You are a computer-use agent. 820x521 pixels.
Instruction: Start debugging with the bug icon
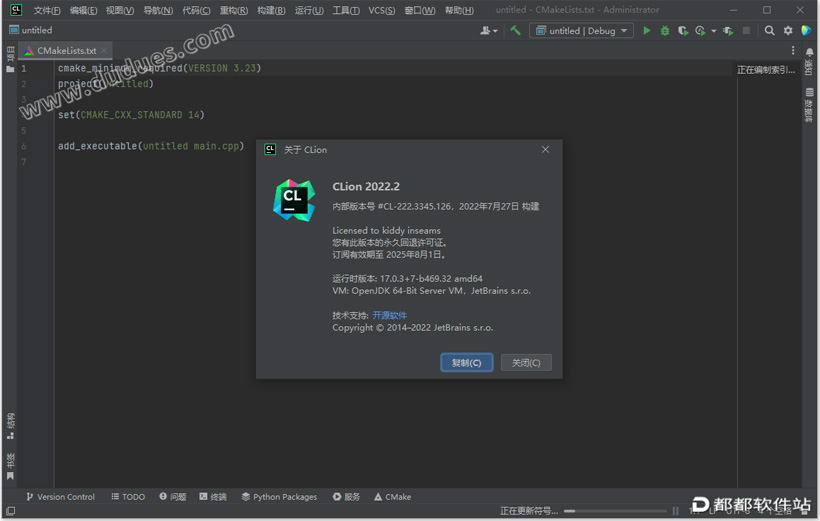click(x=665, y=30)
